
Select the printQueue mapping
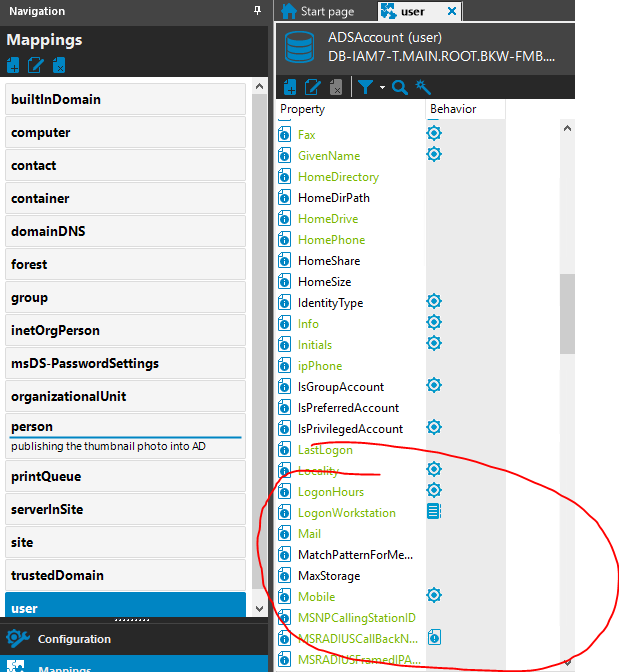tap(125, 476)
